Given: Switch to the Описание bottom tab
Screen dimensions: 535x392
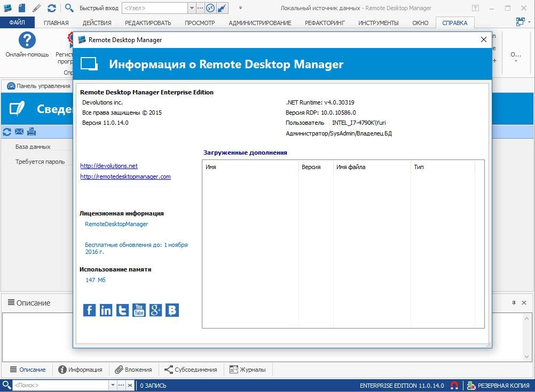Looking at the screenshot, I should [28, 370].
